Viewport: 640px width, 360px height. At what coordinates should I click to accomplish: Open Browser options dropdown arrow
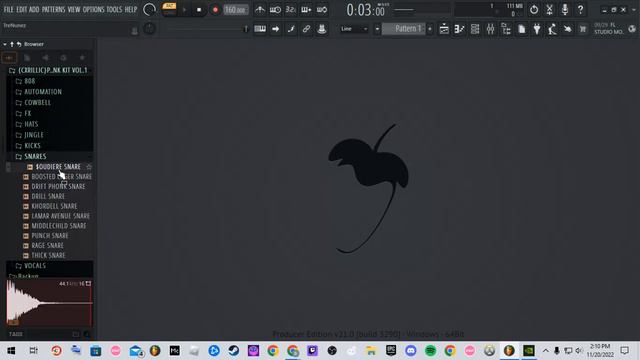(5, 44)
